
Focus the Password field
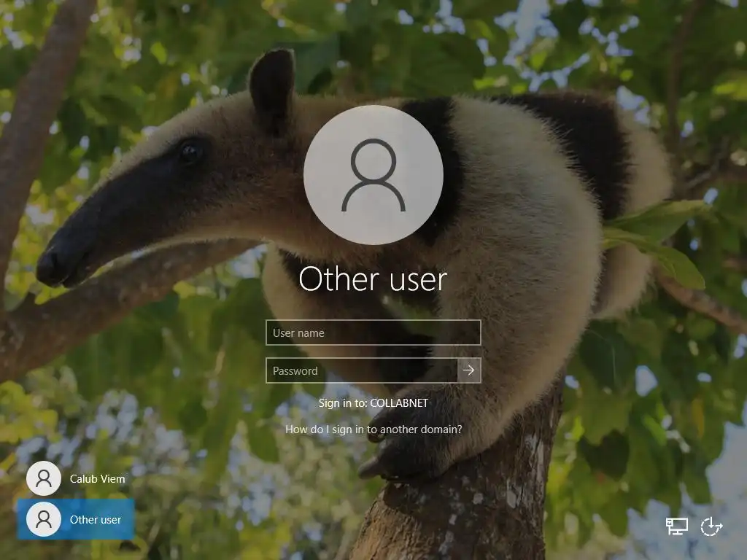(x=362, y=370)
